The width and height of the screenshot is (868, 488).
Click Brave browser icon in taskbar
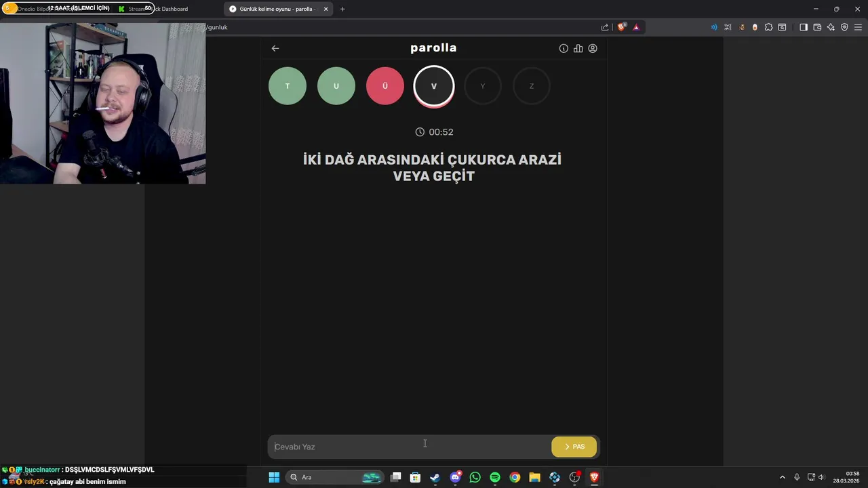click(x=595, y=477)
